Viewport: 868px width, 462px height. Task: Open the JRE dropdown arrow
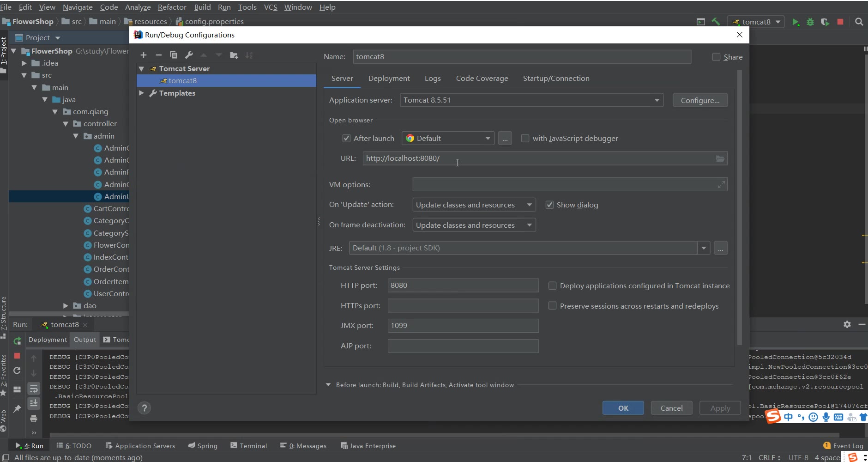point(704,248)
